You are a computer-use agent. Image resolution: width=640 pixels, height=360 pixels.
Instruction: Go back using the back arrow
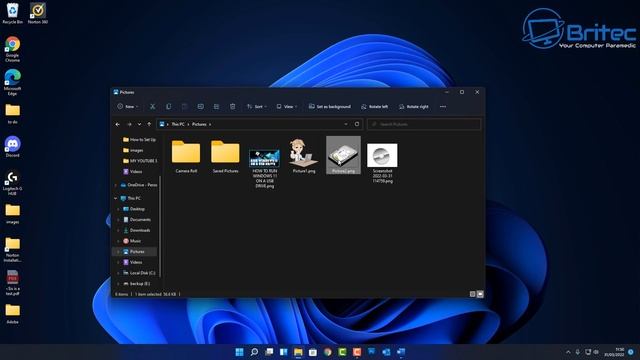coord(118,124)
